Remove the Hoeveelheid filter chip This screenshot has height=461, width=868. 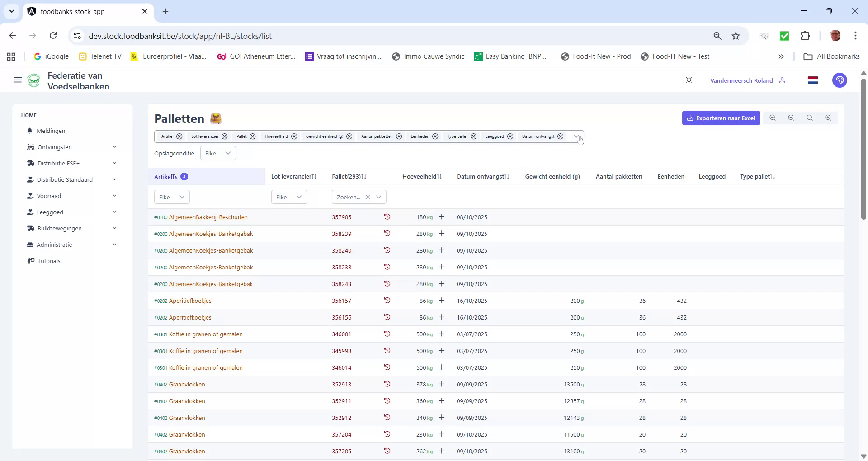[294, 136]
